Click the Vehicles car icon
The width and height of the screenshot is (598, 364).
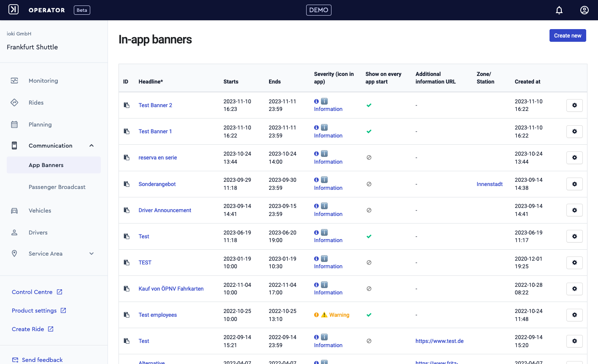coord(14,210)
